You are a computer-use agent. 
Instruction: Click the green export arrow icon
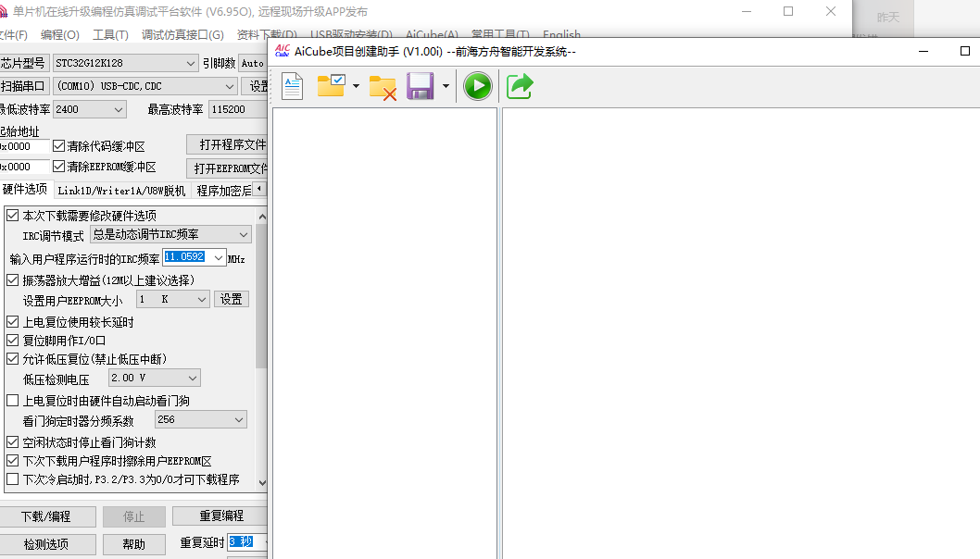point(520,86)
